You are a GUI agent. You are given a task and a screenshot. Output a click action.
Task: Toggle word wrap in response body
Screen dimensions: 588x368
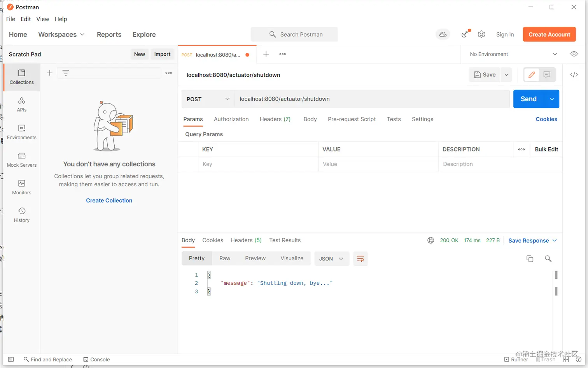click(x=360, y=259)
